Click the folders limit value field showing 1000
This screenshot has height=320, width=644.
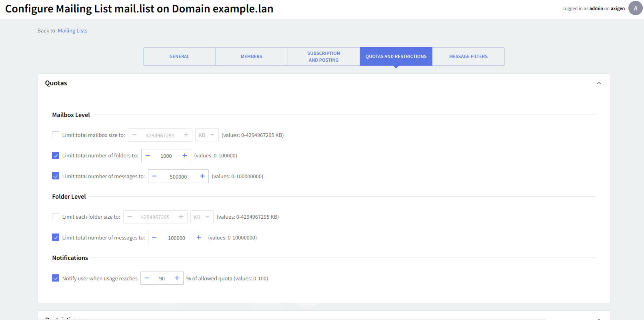coord(166,156)
